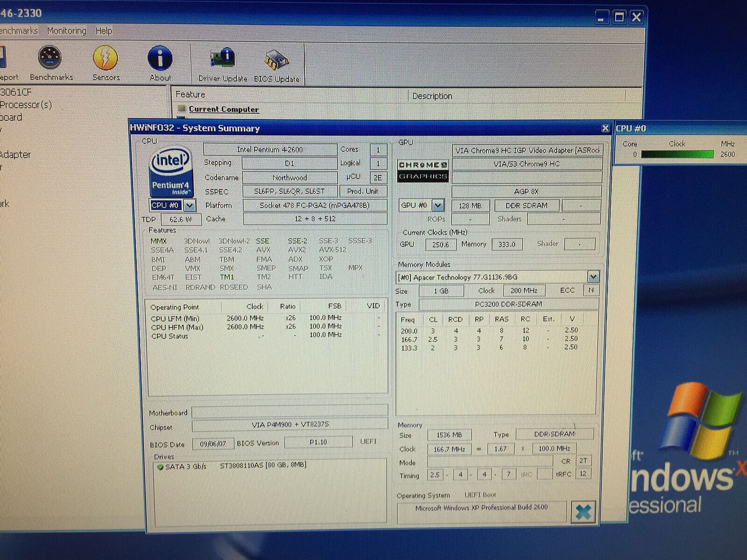Launch BIOS Update from toolbar
This screenshot has width=747, height=560.
click(x=277, y=65)
